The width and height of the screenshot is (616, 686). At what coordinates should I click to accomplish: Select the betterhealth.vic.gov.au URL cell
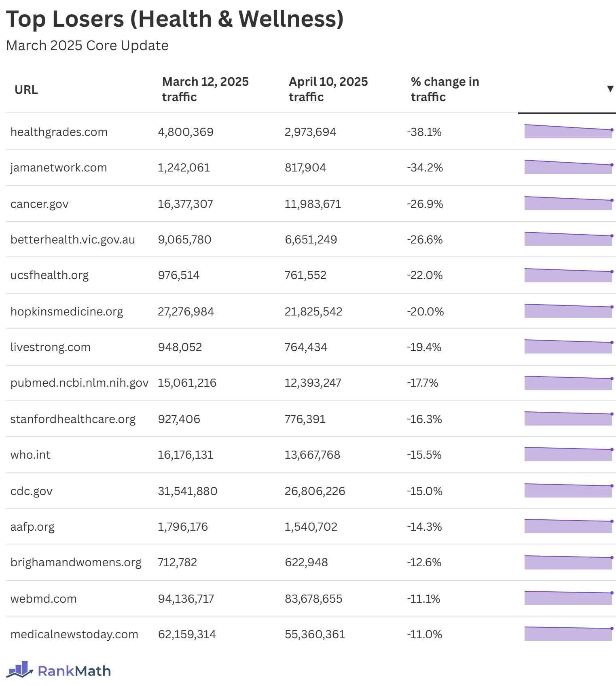[x=73, y=239]
